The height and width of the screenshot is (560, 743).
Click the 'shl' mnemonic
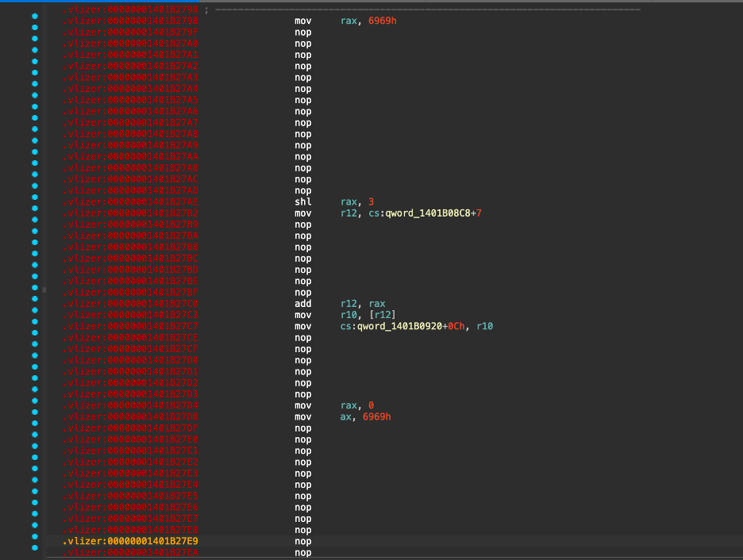(x=302, y=201)
